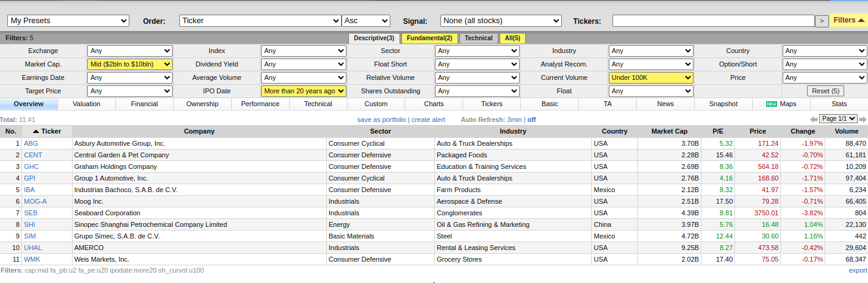The width and height of the screenshot is (868, 283).
Task: Open the Stats view tab
Action: point(839,104)
